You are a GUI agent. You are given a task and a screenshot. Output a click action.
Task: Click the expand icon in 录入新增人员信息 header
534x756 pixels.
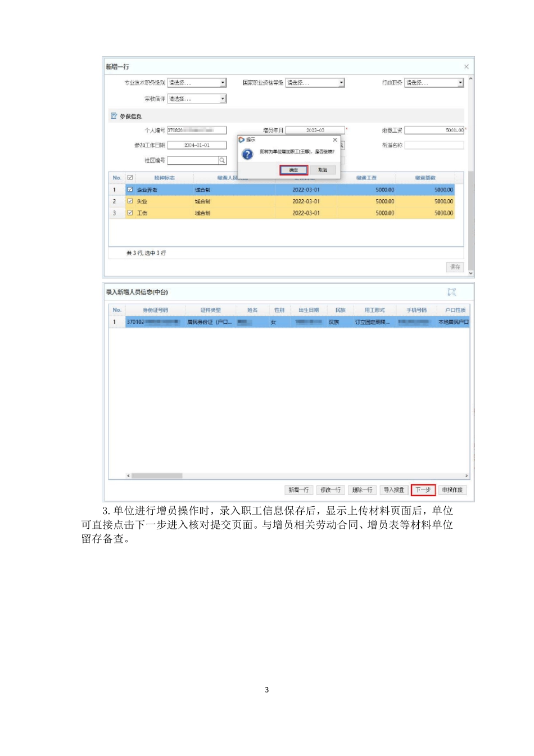click(451, 292)
